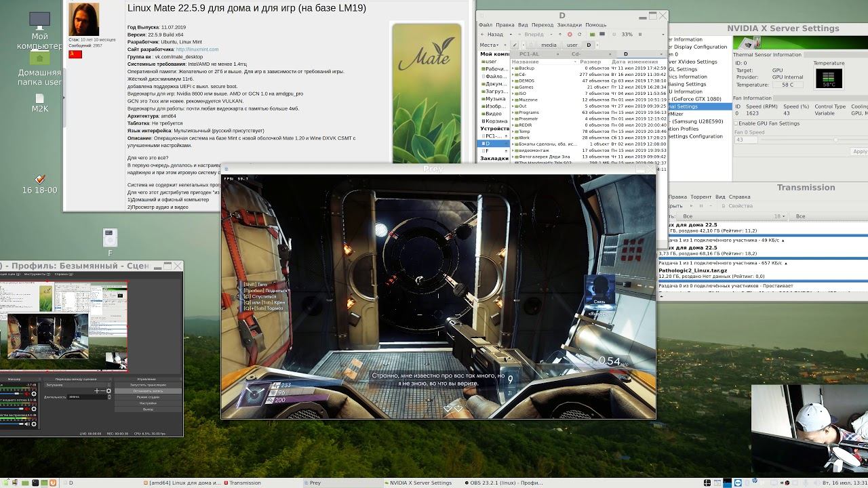The height and width of the screenshot is (488, 868).
Task: Open Торрент menu in Transmission
Action: tap(701, 197)
